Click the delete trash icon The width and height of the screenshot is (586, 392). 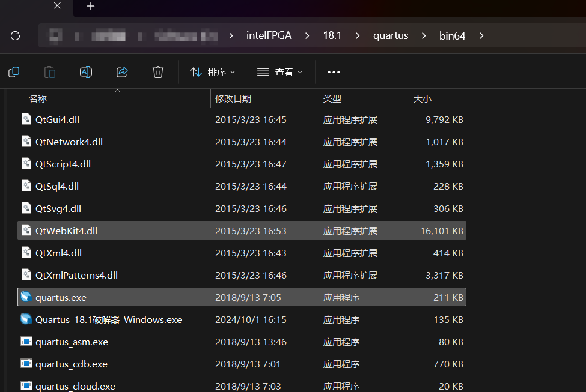tap(158, 72)
